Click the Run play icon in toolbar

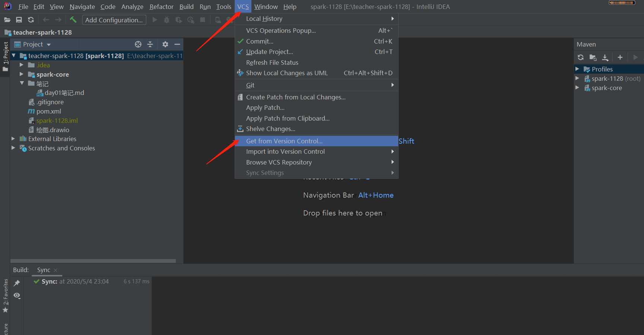[155, 20]
